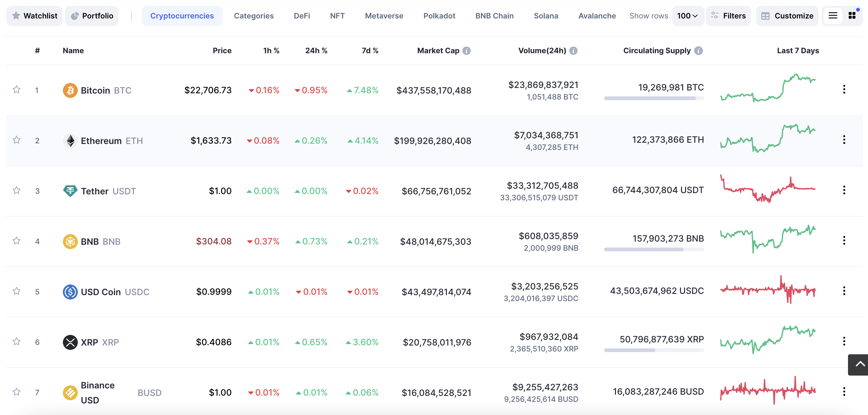Click the BNB circulating supply progress bar
Viewport: 868px width, 415px height.
tap(654, 249)
